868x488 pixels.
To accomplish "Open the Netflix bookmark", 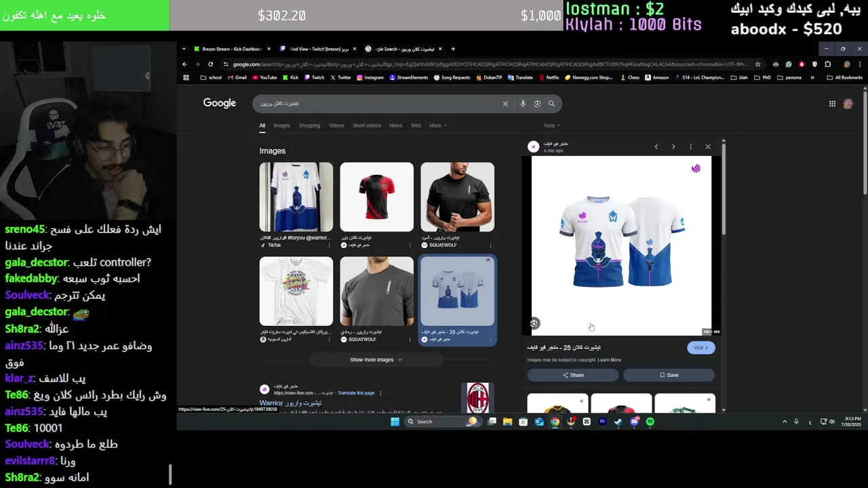I will coord(549,77).
